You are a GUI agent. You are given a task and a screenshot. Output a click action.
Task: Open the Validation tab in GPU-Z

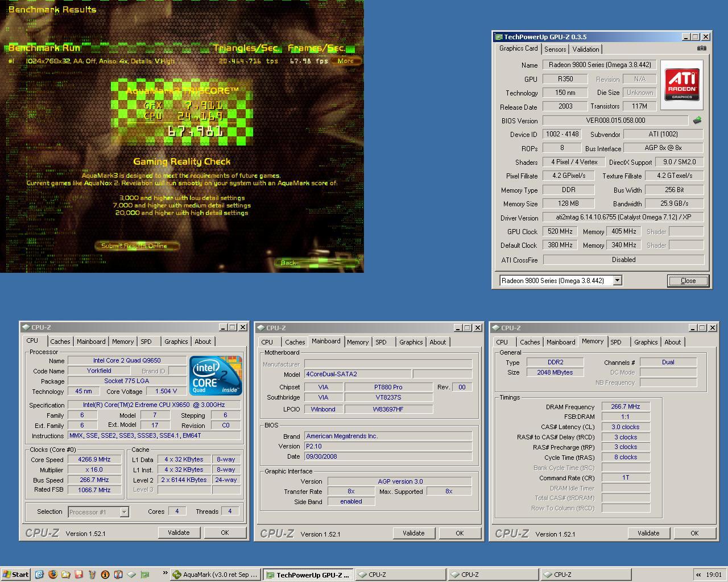pos(585,49)
